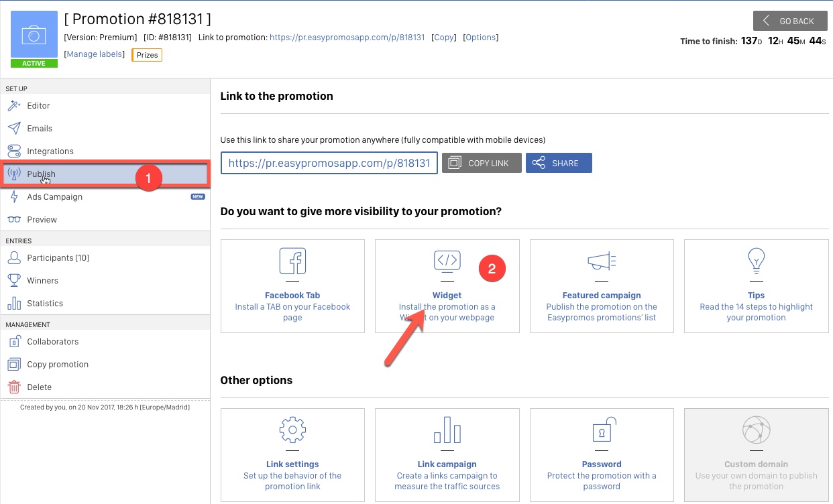The width and height of the screenshot is (833, 504).
Task: Click the [ Promotion #818131 ] title
Action: coord(137,19)
